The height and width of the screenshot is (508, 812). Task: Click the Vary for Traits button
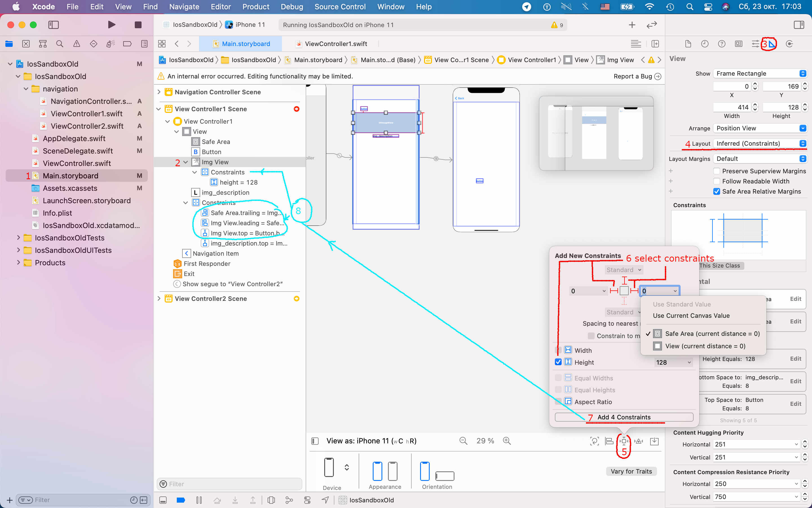pyautogui.click(x=631, y=471)
